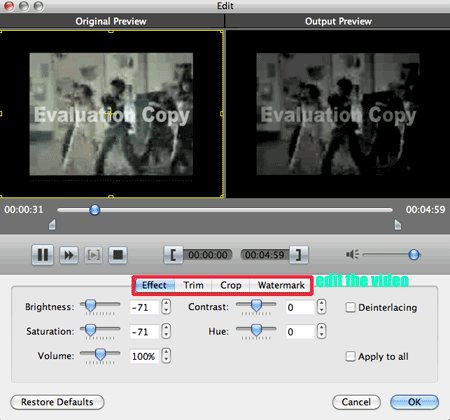Click the left trim marker under timeline

(52, 224)
